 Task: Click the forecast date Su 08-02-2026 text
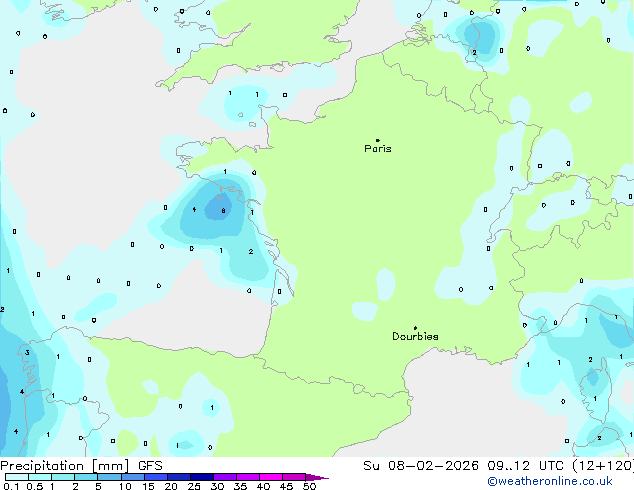(421, 466)
